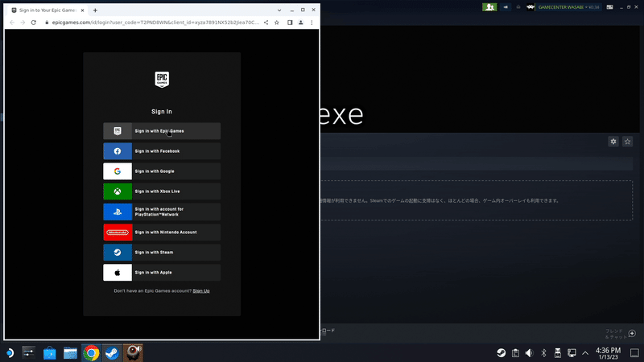Open the 4:36 PM clock calendar

(x=609, y=353)
